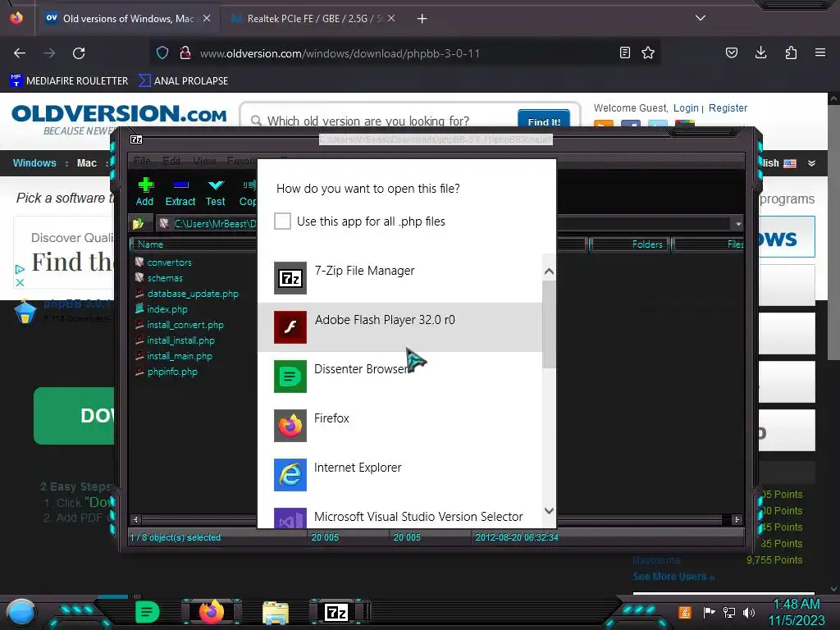840x630 pixels.
Task: Click the Add button in 7-Zip toolbar
Action: pos(144,192)
